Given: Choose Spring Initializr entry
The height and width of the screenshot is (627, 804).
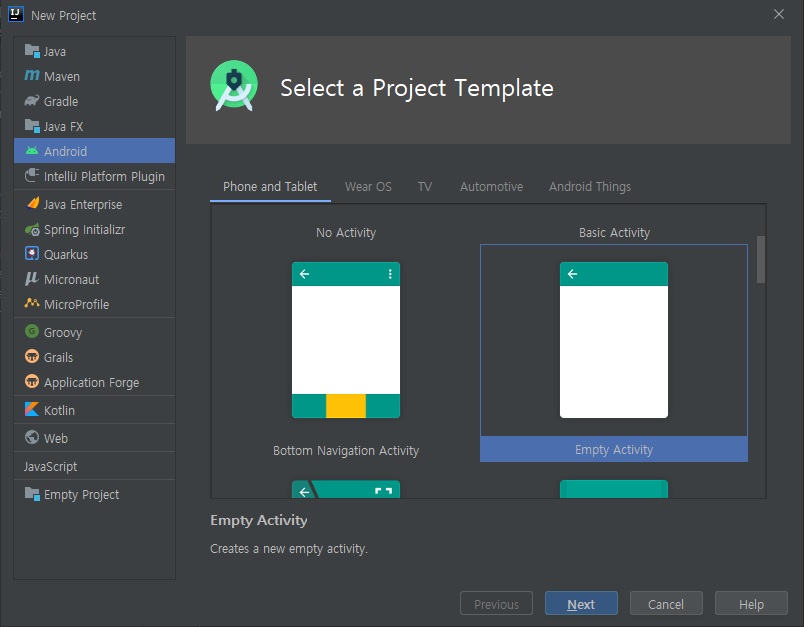Looking at the screenshot, I should point(94,229).
